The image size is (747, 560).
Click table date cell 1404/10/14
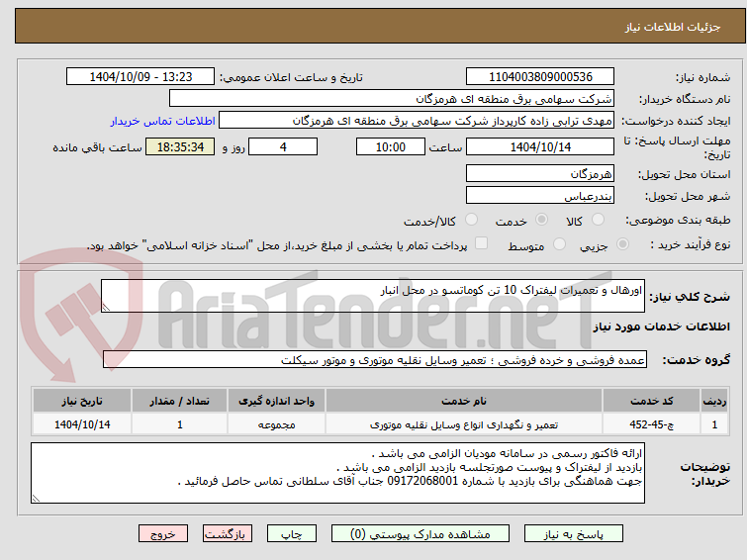[x=82, y=424]
